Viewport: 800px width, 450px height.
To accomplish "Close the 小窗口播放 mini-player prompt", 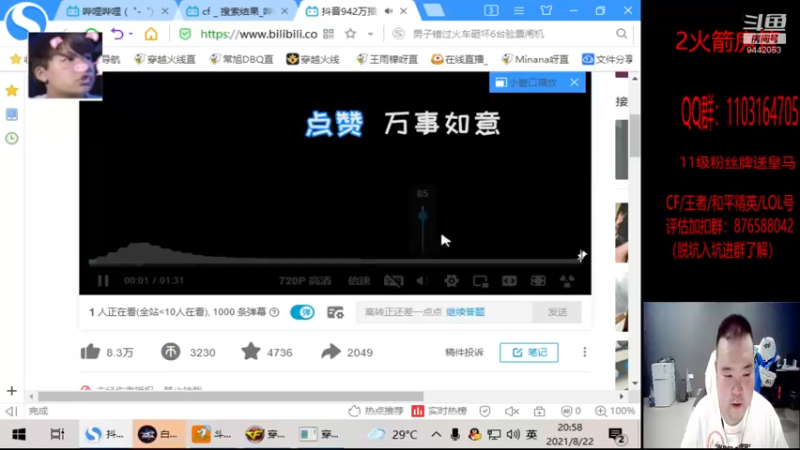I will (574, 82).
